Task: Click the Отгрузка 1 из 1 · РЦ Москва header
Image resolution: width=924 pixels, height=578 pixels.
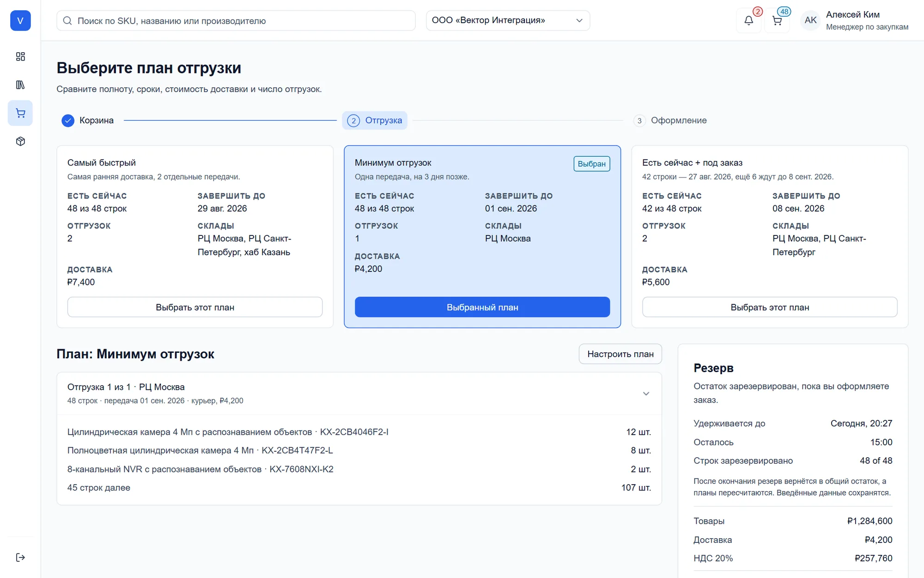Action: click(x=359, y=394)
